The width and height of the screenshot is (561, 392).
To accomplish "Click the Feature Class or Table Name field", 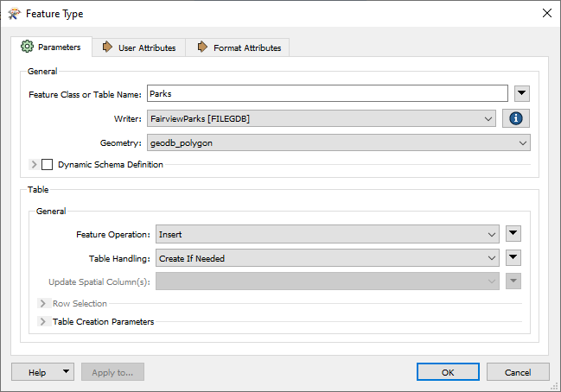I will coord(328,93).
